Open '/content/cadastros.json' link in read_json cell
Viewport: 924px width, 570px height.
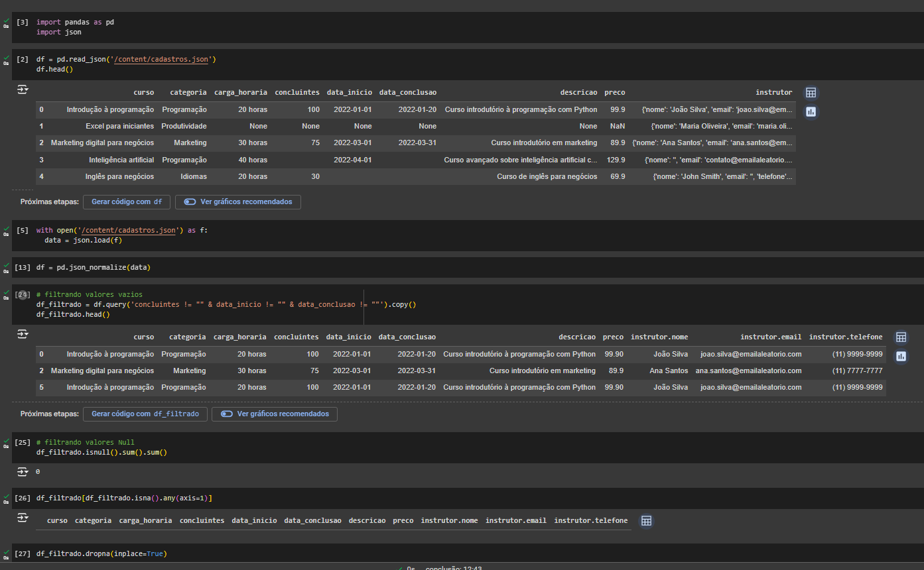pos(162,60)
